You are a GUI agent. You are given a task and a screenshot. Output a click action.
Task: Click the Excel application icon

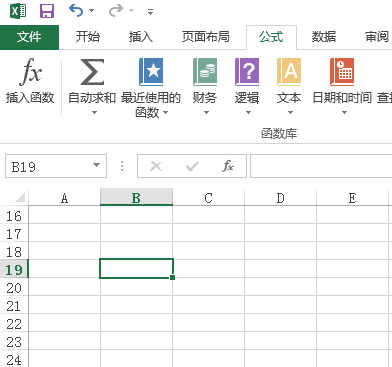point(18,11)
